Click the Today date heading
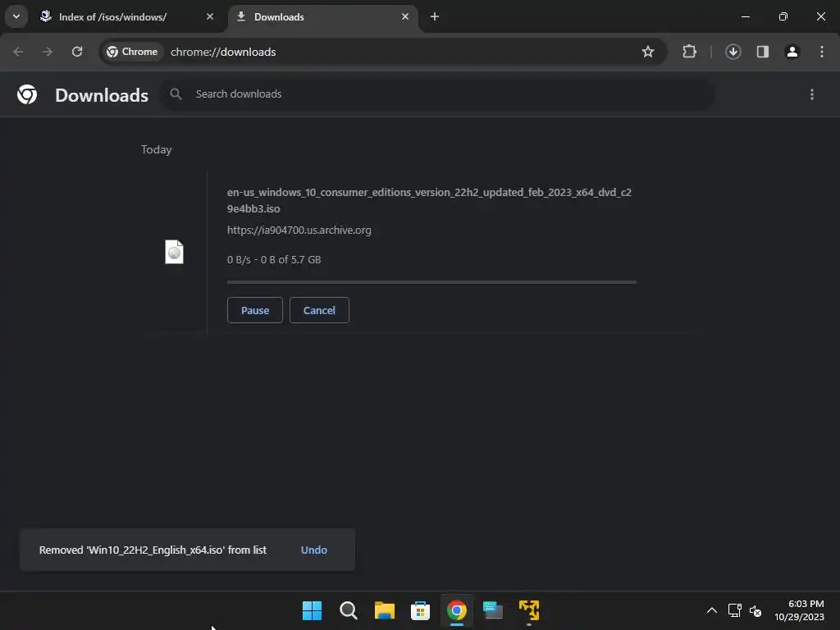The height and width of the screenshot is (630, 840). pos(157,149)
